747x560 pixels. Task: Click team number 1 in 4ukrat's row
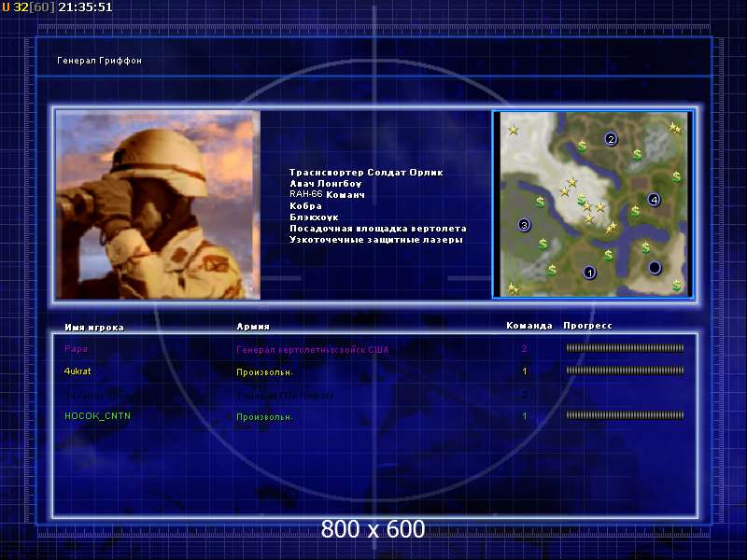525,371
